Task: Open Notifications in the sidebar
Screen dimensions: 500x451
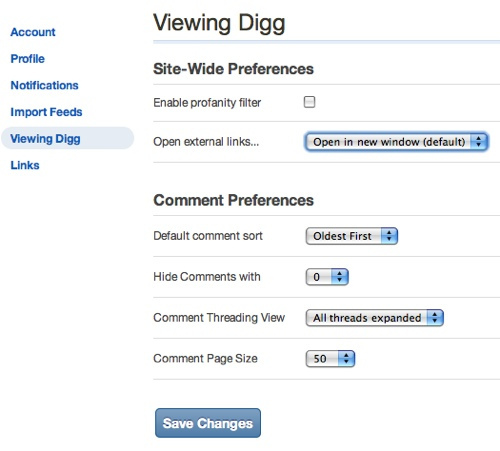Action: pyautogui.click(x=44, y=85)
